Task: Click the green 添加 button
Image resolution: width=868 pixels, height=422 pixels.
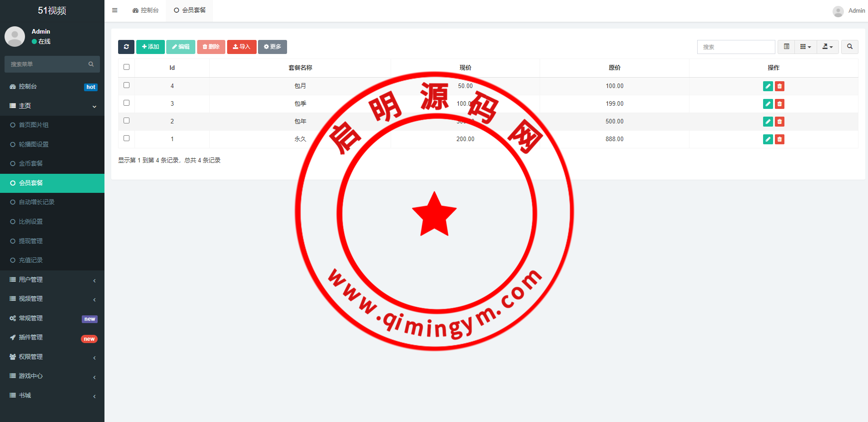Action: 150,47
